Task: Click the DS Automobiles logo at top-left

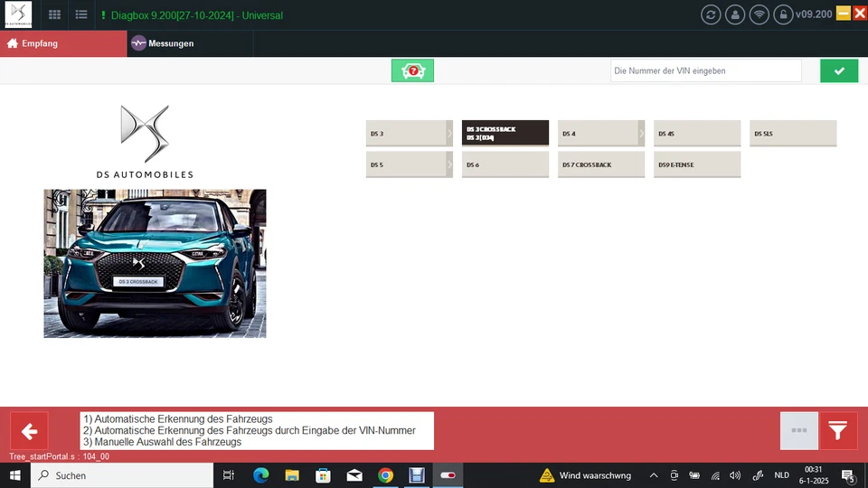Action: click(x=18, y=14)
